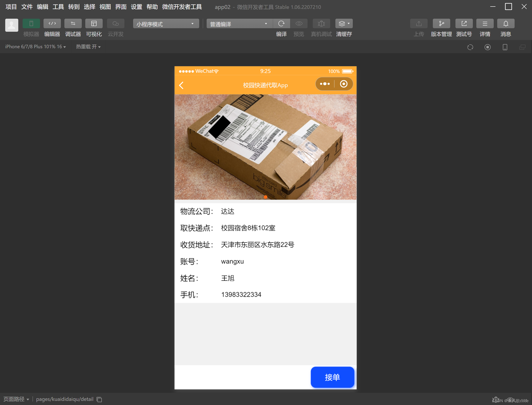The height and width of the screenshot is (405, 532).
Task: Open the 工具 menu
Action: click(58, 7)
